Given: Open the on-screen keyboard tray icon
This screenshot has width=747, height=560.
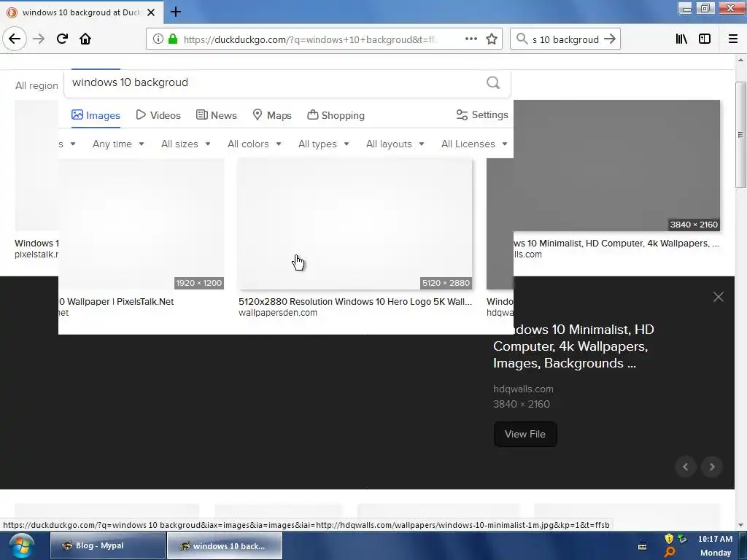Looking at the screenshot, I should click(642, 546).
